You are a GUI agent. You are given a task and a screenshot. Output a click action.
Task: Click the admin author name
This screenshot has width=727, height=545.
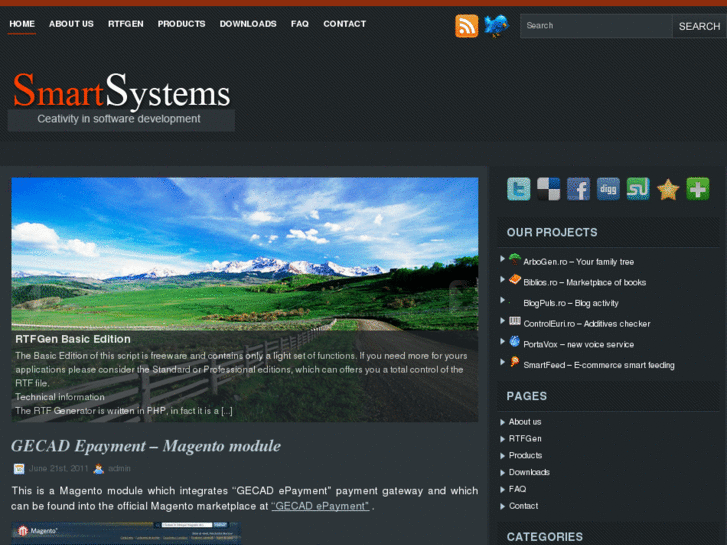[x=119, y=468]
